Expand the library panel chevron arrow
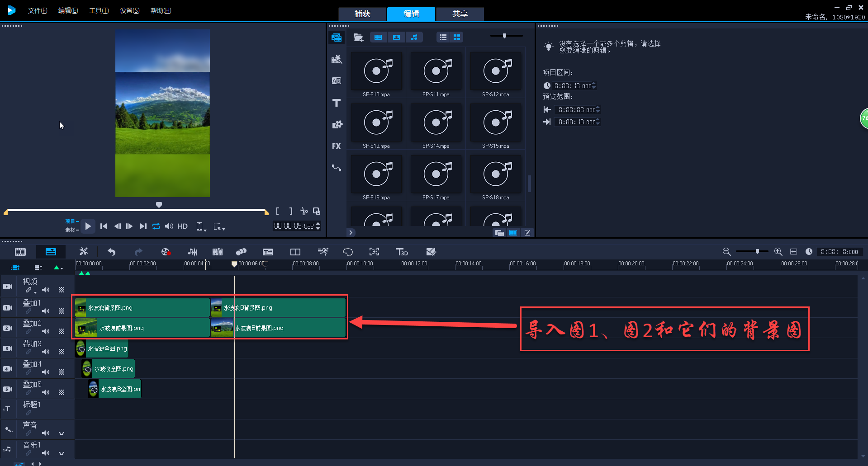The width and height of the screenshot is (868, 466). [x=351, y=232]
